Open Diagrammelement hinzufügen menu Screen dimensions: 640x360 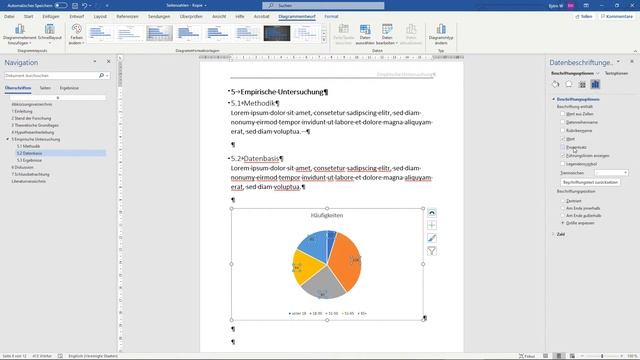tap(20, 34)
